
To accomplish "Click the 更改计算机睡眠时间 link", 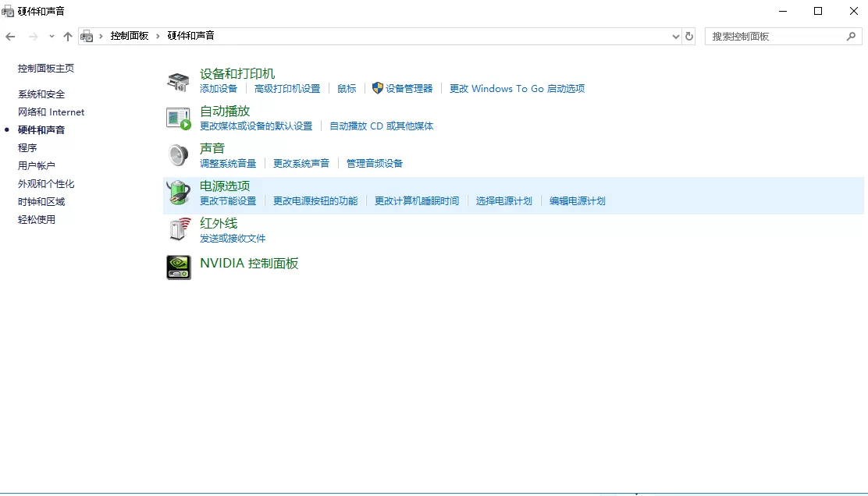I will pyautogui.click(x=417, y=201).
